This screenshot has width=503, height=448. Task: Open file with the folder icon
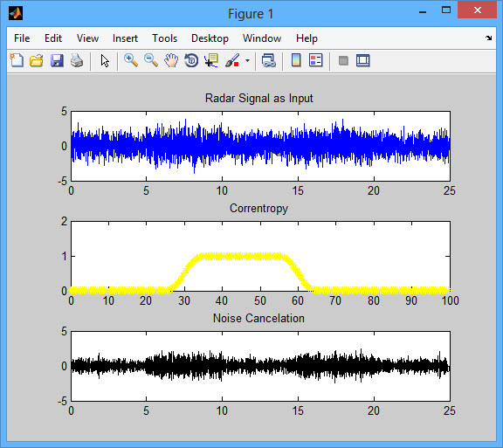click(x=37, y=60)
